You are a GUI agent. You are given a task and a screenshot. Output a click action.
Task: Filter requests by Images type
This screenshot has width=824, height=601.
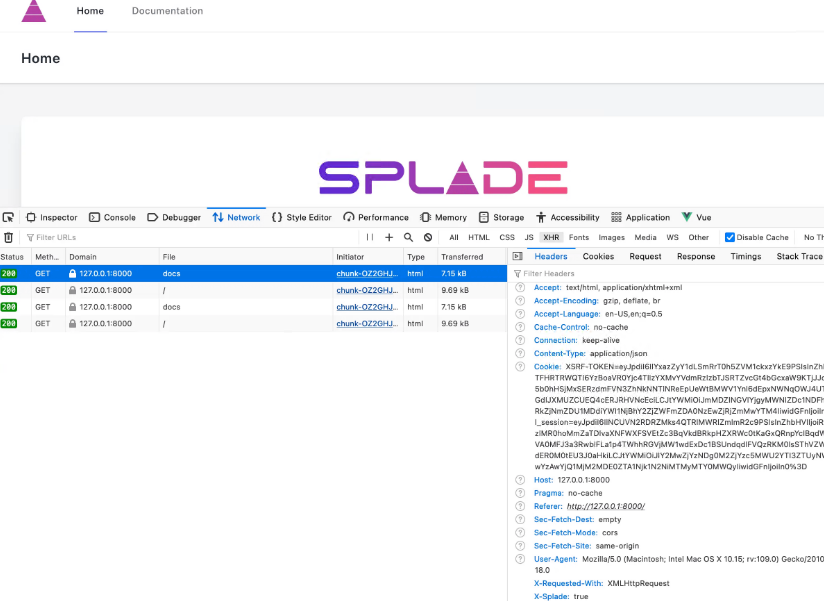tap(612, 237)
